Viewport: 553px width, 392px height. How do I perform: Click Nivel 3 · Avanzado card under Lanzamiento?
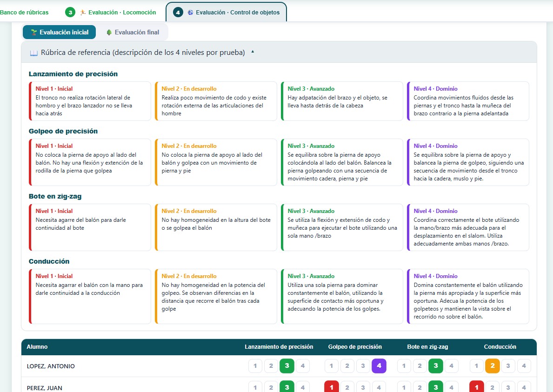pyautogui.click(x=342, y=101)
